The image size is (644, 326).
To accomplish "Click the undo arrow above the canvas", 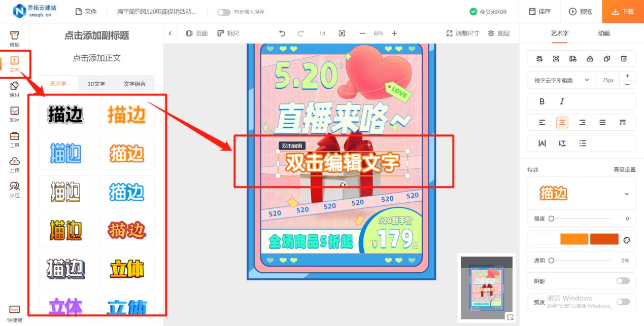I will coord(282,33).
